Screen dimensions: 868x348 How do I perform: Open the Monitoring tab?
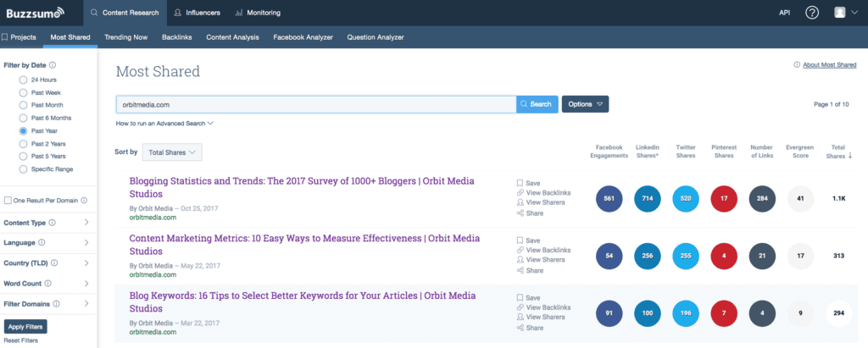(x=258, y=13)
